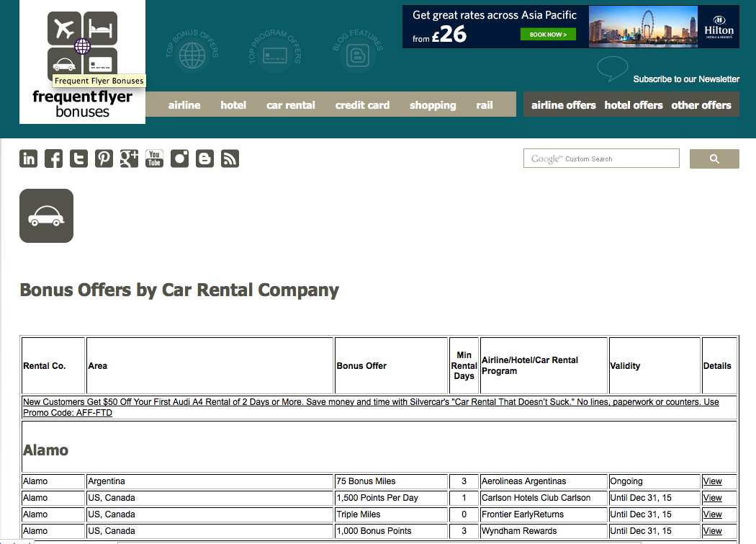The height and width of the screenshot is (544, 756).
Task: Open the YouTube social icon
Action: pyautogui.click(x=154, y=159)
